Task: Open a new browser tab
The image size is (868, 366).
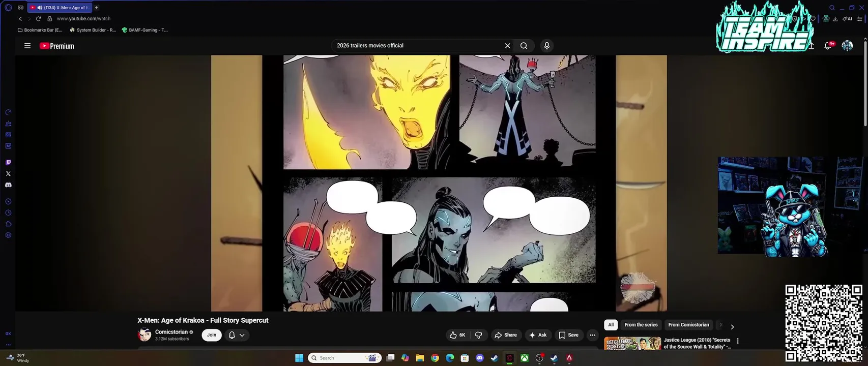Action: click(x=96, y=8)
